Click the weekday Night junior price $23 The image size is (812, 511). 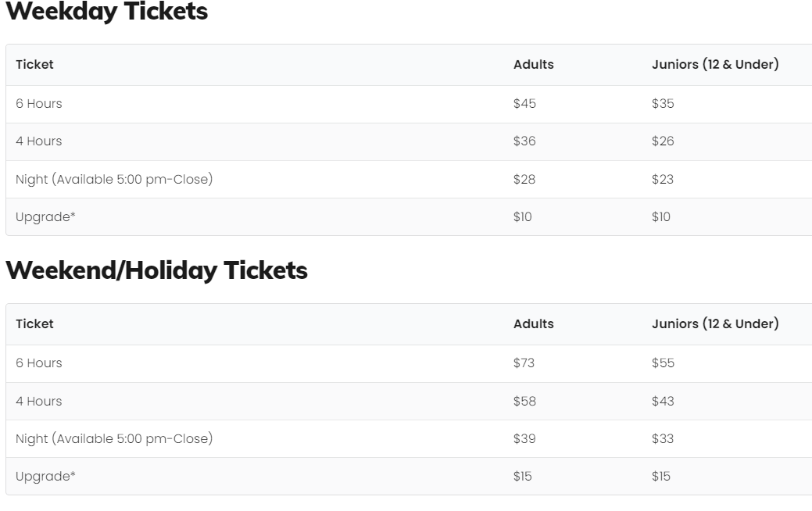663,180
